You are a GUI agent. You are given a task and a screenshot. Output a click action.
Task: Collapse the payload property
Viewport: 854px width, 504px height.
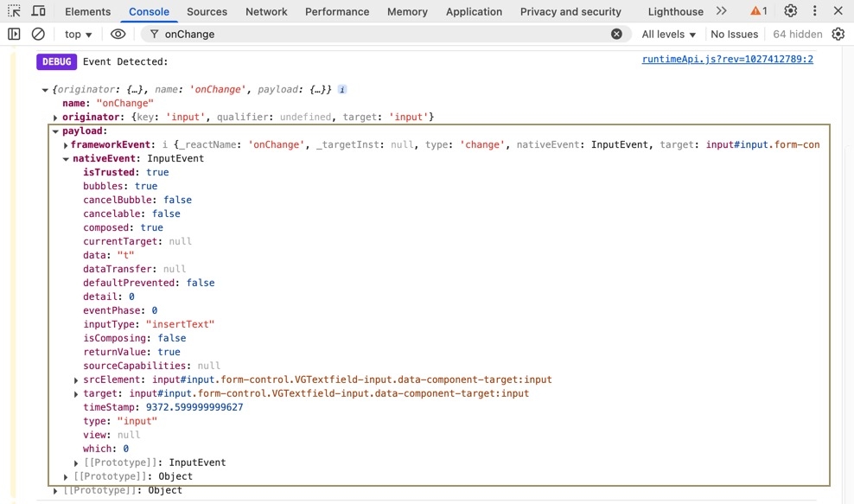(55, 131)
